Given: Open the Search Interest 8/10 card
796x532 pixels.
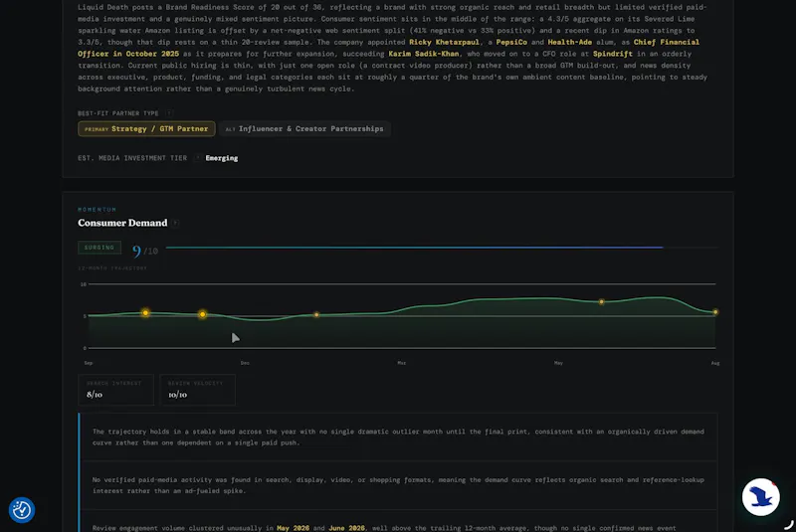Looking at the screenshot, I should pos(115,390).
